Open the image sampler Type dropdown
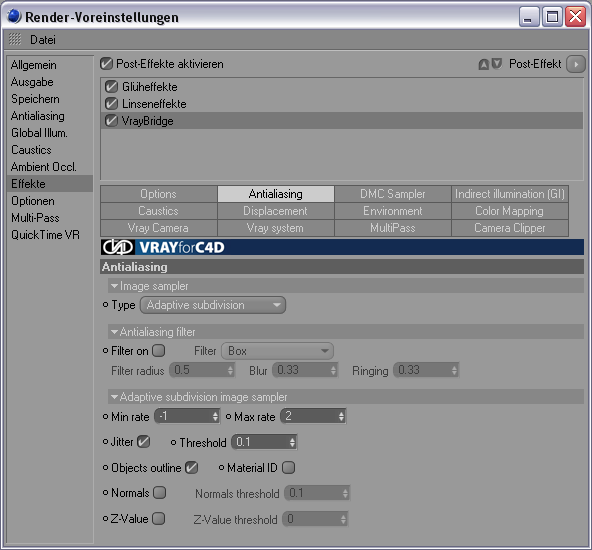Image resolution: width=592 pixels, height=550 pixels. coord(213,305)
